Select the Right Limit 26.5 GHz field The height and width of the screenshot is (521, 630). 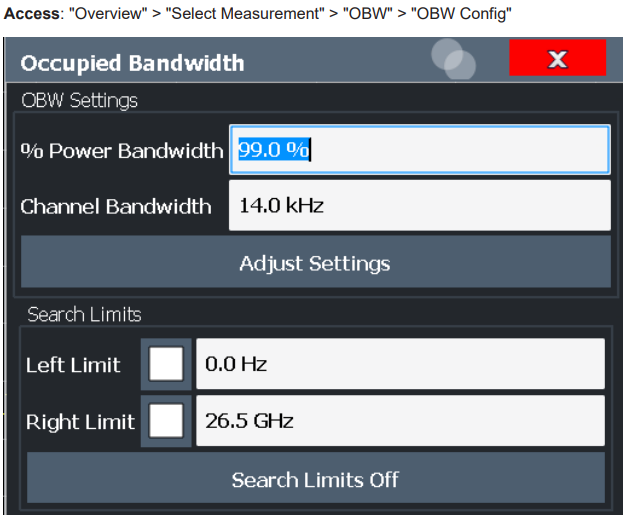click(x=400, y=421)
